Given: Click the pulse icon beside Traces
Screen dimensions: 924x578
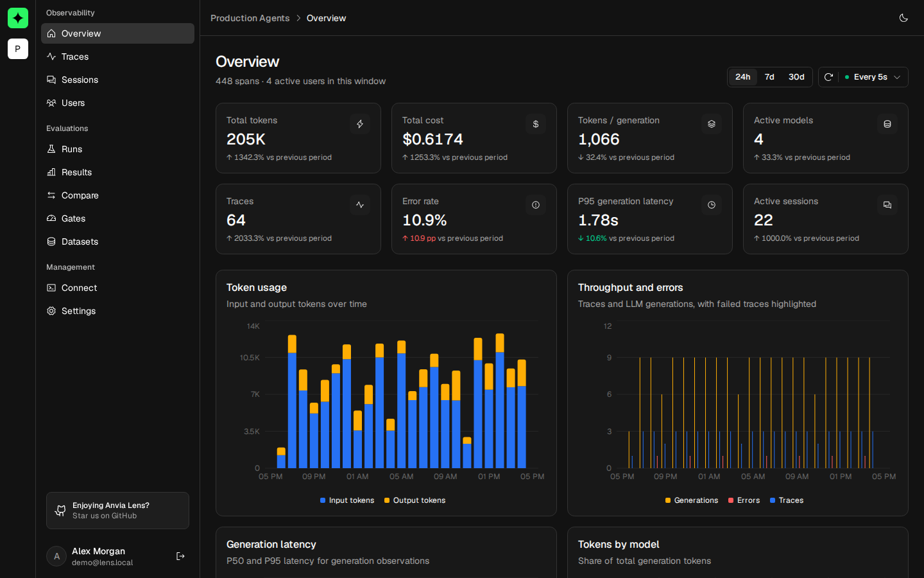Looking at the screenshot, I should [x=51, y=57].
